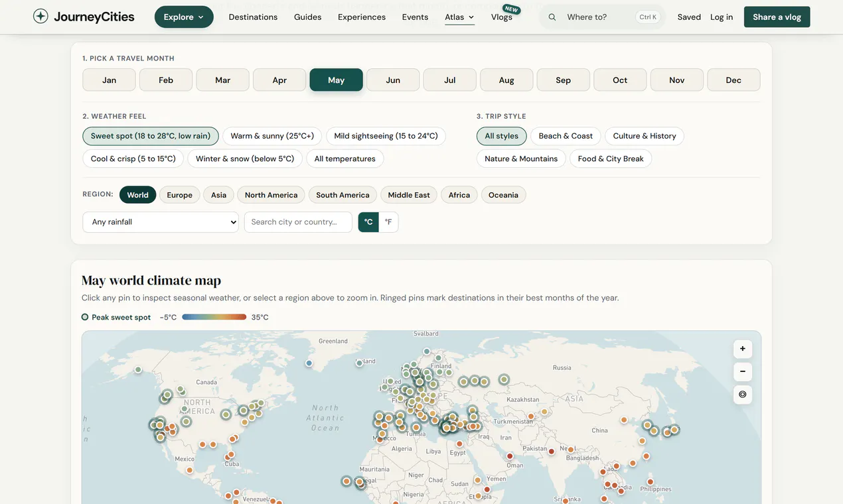
Task: Select the Sweet spot (18 to 28°C) filter
Action: click(151, 136)
